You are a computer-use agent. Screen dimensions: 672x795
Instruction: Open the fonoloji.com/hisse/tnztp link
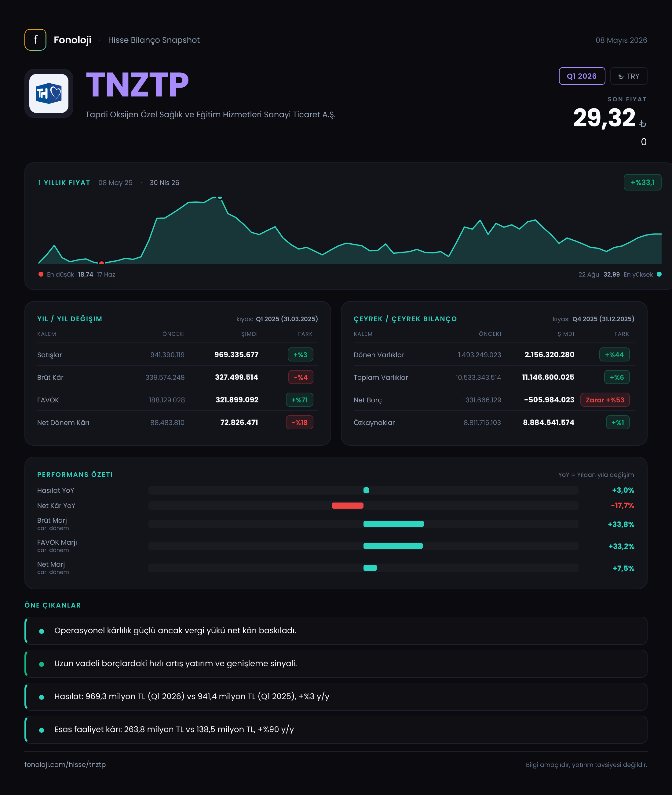[65, 764]
